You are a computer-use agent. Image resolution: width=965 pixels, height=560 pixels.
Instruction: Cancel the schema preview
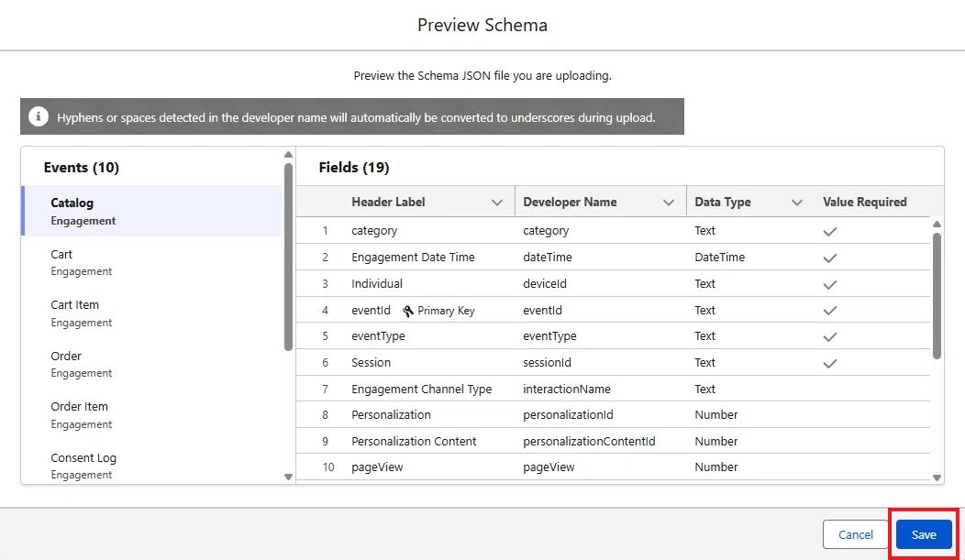pyautogui.click(x=856, y=535)
